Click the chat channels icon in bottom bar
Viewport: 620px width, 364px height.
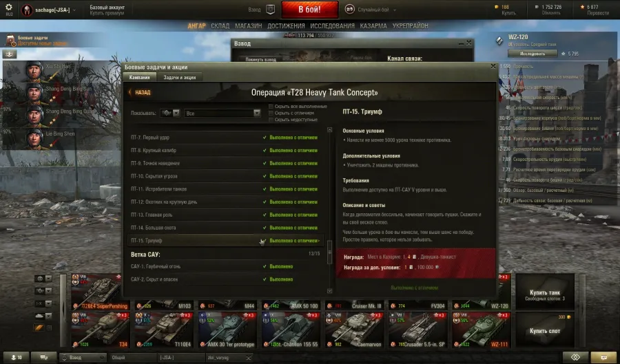pyautogui.click(x=44, y=357)
